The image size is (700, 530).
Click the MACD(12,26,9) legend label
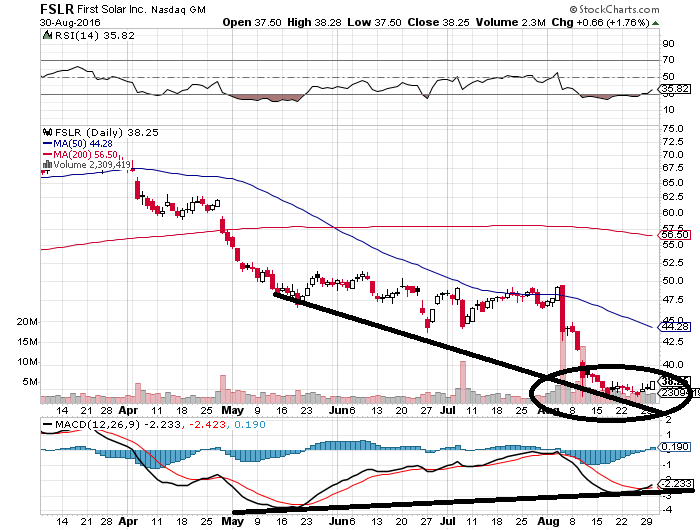(97, 424)
